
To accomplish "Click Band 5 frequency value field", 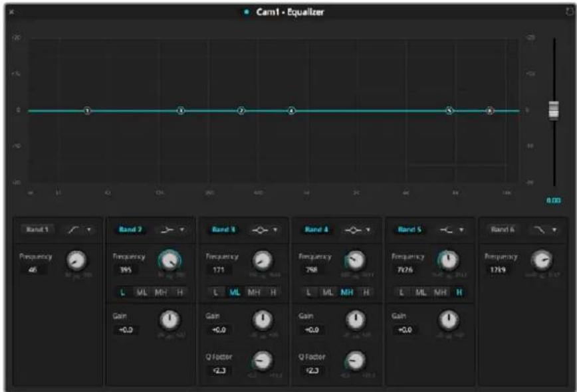I will [405, 270].
